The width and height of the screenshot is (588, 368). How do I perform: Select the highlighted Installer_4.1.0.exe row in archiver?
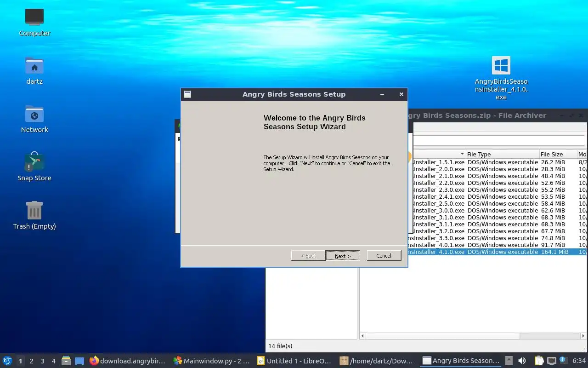pyautogui.click(x=498, y=252)
